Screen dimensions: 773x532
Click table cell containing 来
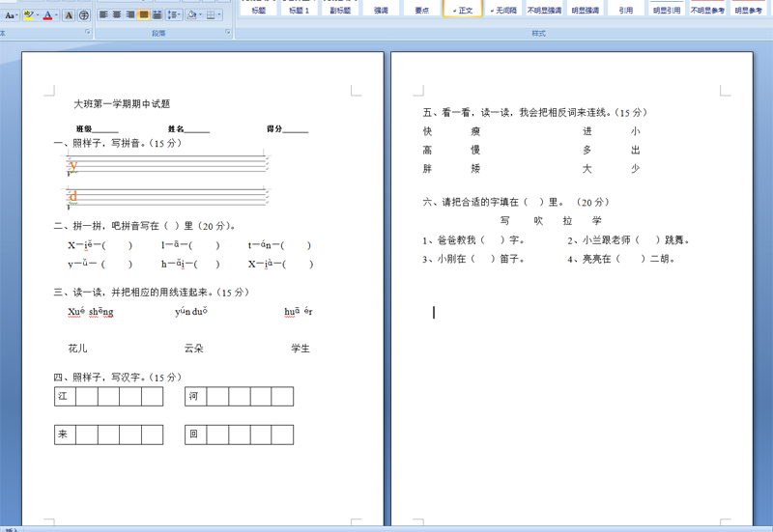[x=65, y=434]
